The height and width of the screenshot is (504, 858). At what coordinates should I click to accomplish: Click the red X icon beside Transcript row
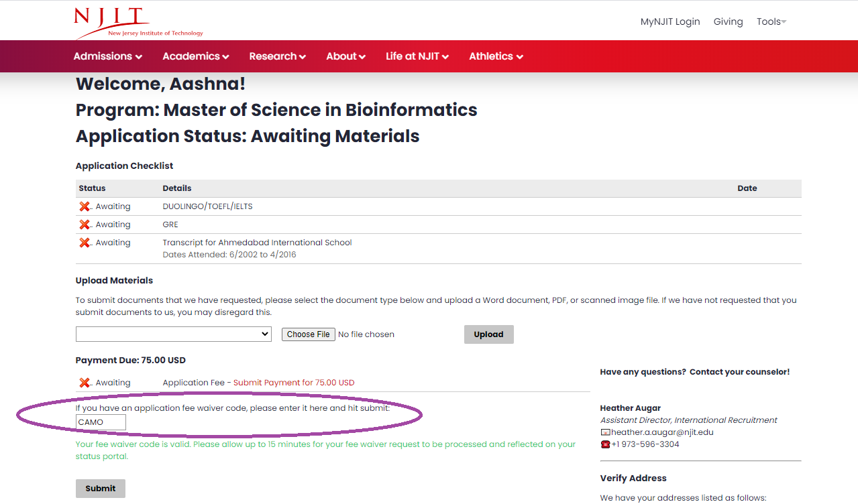(x=85, y=243)
